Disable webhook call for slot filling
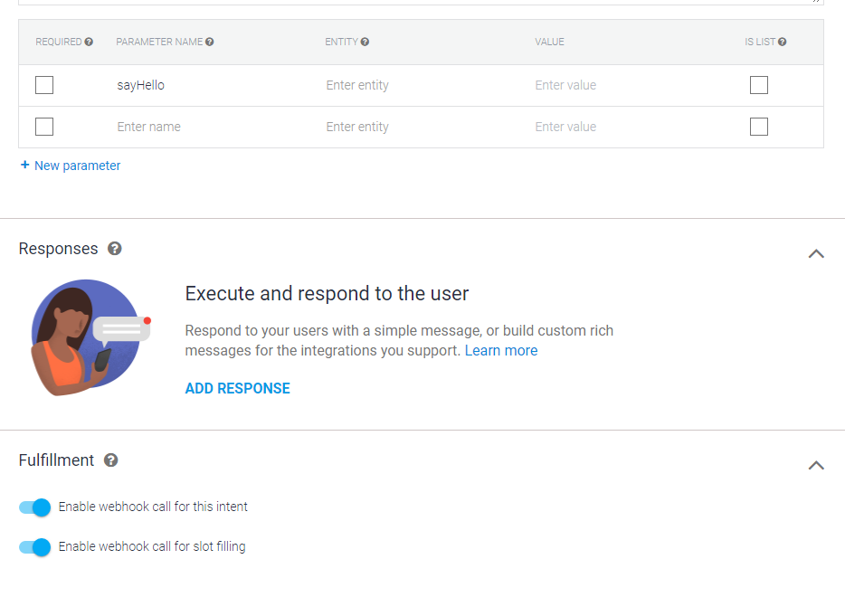This screenshot has height=616, width=845. click(35, 547)
